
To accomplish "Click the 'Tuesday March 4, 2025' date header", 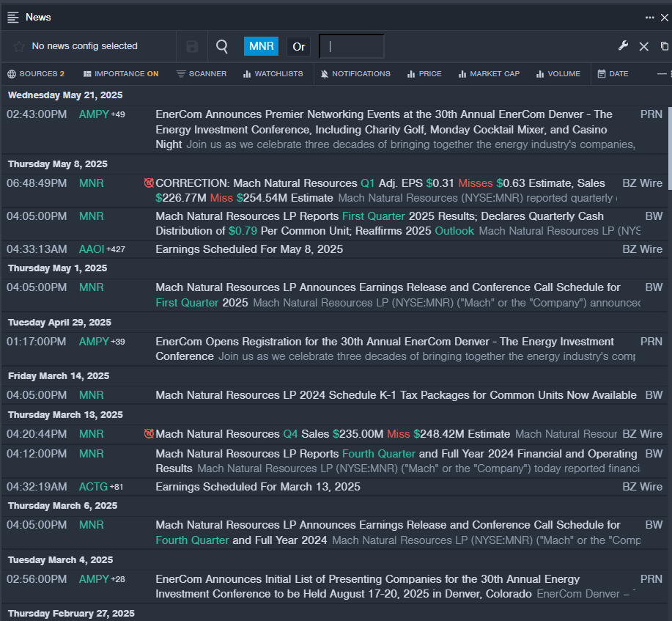I will pos(60,560).
